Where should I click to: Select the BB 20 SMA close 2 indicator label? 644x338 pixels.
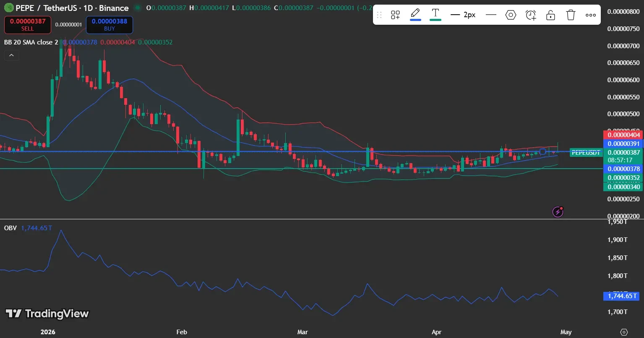pos(31,42)
